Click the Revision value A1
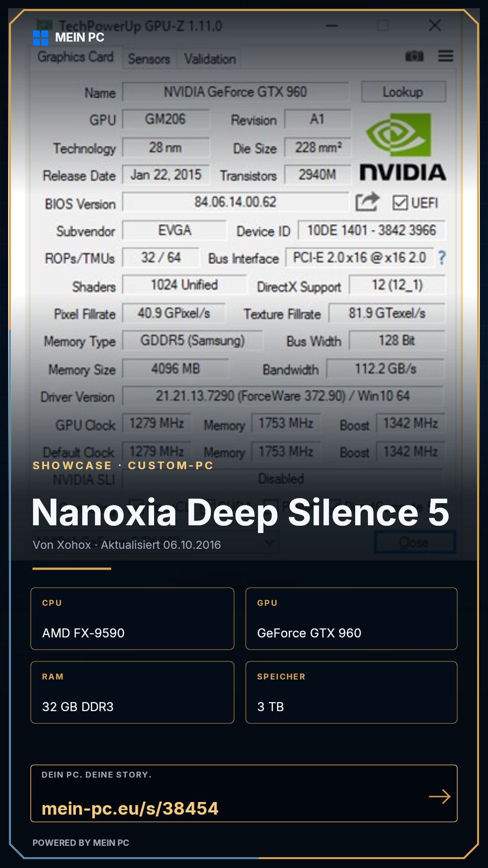This screenshot has height=868, width=488. point(318,119)
